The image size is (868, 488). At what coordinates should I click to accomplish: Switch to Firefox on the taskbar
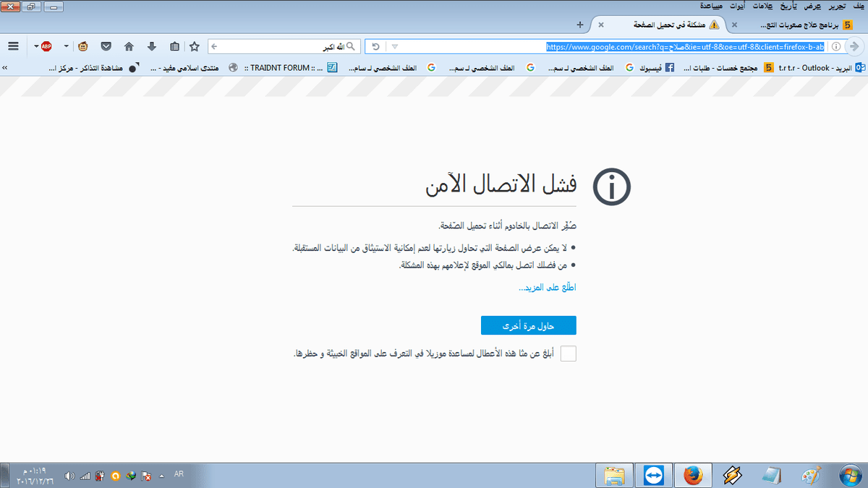point(693,476)
